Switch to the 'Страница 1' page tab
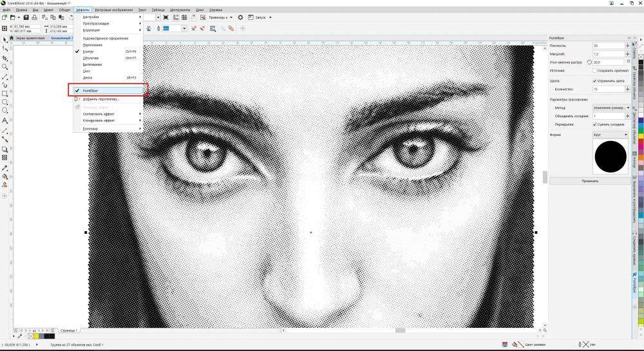This screenshot has width=644, height=351. coord(69,330)
